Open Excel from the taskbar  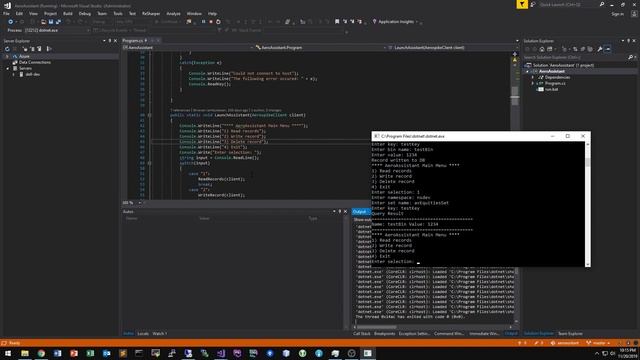click(90, 353)
